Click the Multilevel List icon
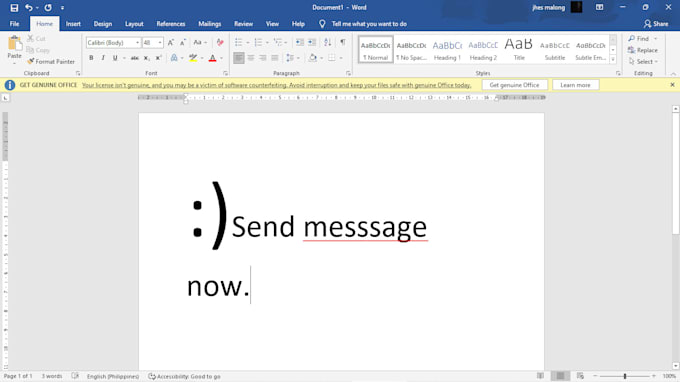 point(278,42)
